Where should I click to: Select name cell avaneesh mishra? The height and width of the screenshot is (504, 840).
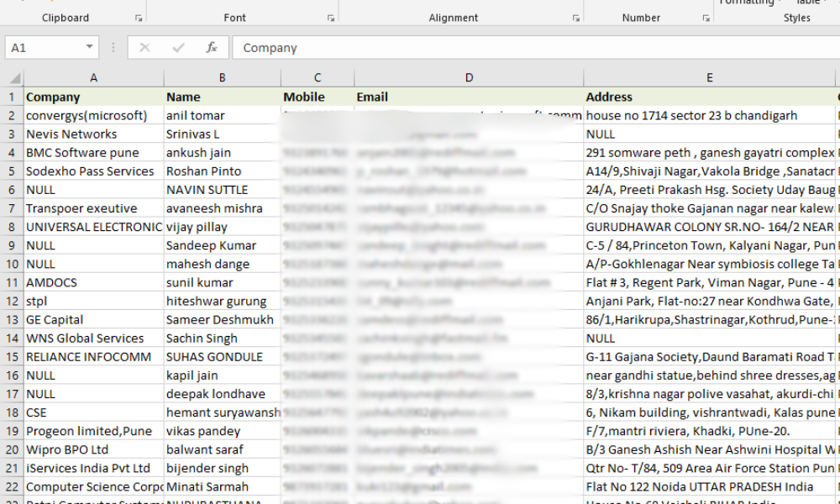223,208
